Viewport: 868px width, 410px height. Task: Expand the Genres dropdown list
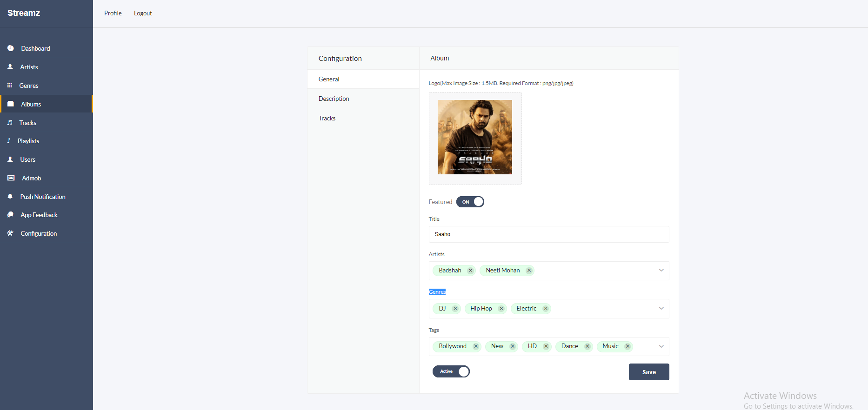click(661, 309)
